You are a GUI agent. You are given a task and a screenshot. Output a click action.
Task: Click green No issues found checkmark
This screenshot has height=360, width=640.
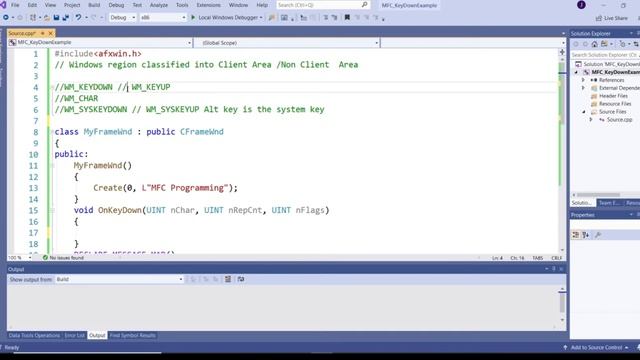click(x=45, y=258)
